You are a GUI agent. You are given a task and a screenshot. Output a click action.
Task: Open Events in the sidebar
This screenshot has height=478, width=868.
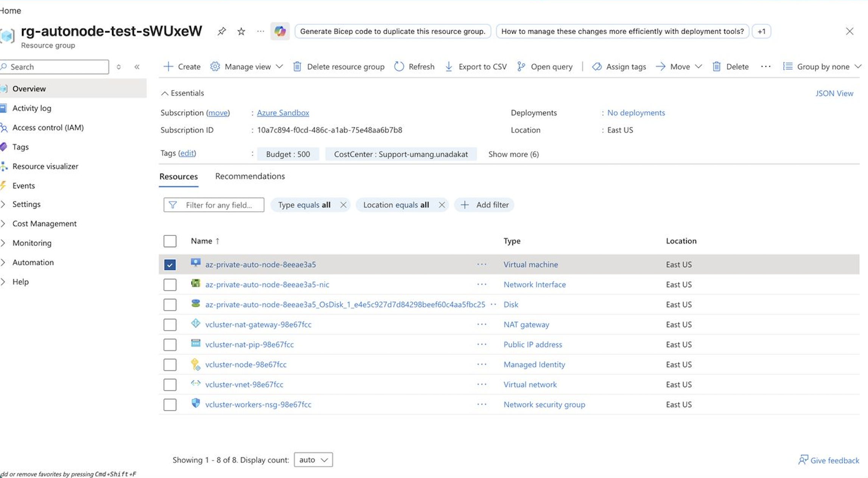(x=23, y=186)
